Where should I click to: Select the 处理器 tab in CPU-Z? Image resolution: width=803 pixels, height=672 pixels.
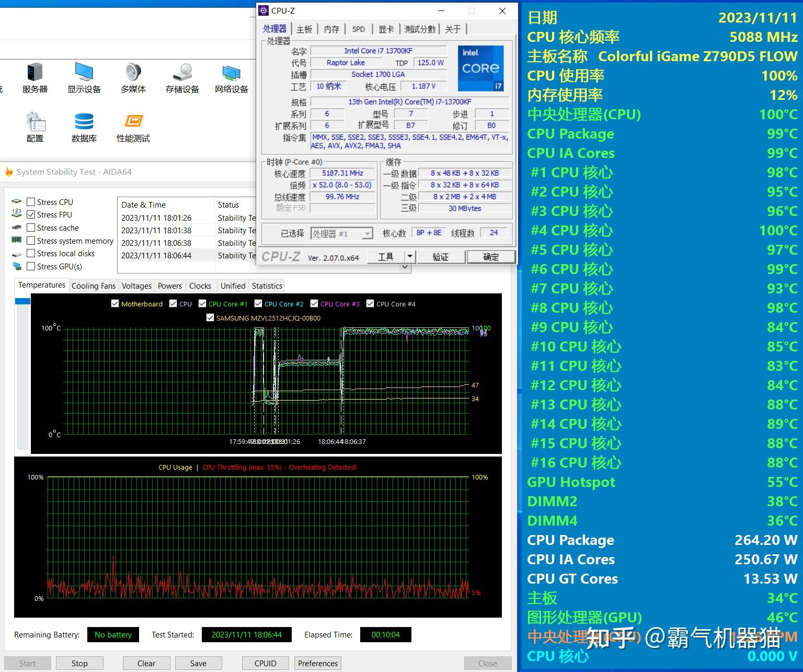coord(275,29)
